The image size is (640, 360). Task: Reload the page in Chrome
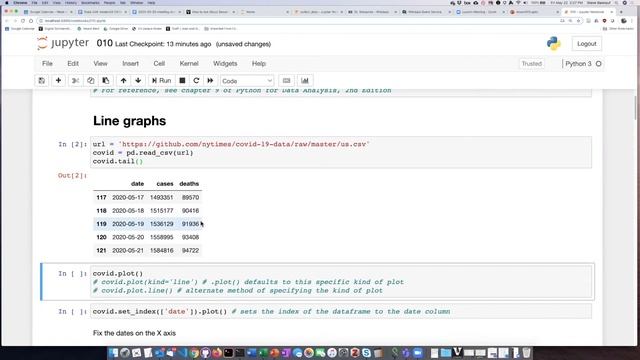point(23,20)
